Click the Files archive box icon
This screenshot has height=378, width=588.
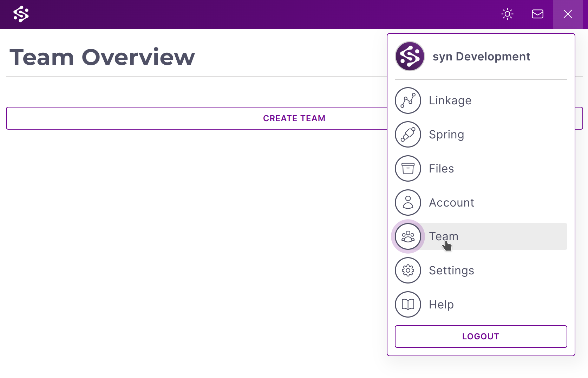[408, 169]
